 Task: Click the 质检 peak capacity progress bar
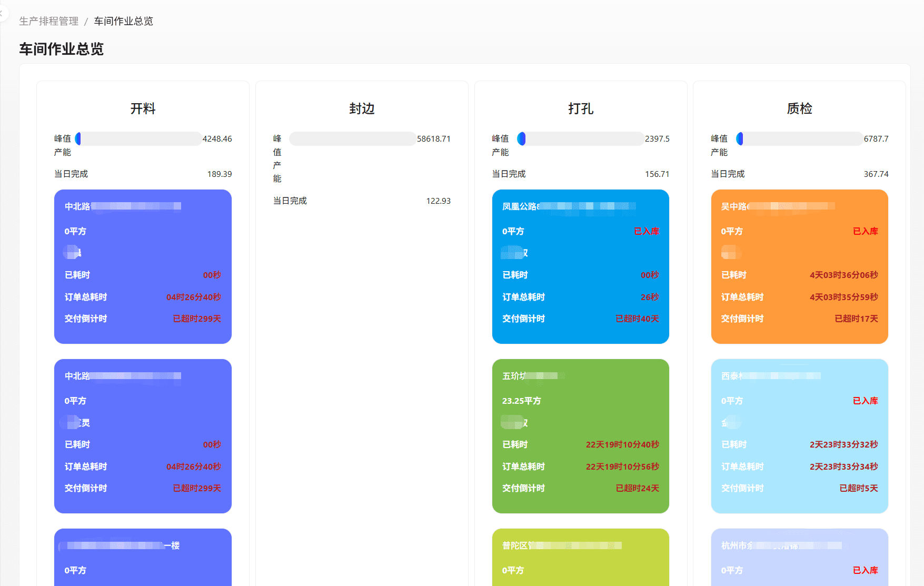pyautogui.click(x=799, y=138)
